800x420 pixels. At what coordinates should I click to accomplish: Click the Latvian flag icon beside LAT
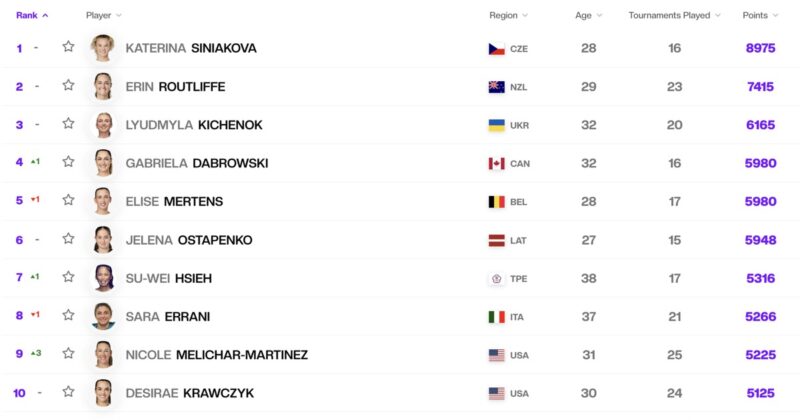click(x=496, y=240)
